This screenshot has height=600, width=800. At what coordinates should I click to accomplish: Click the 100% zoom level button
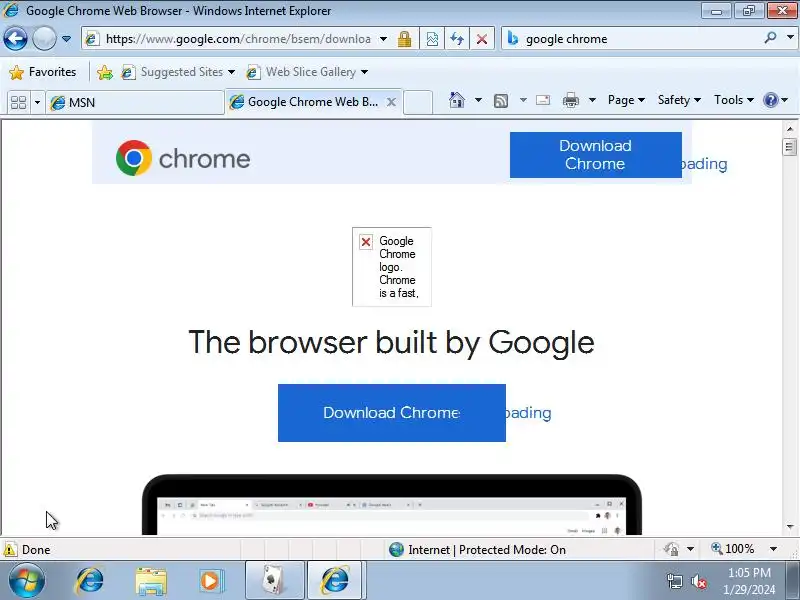(733, 549)
